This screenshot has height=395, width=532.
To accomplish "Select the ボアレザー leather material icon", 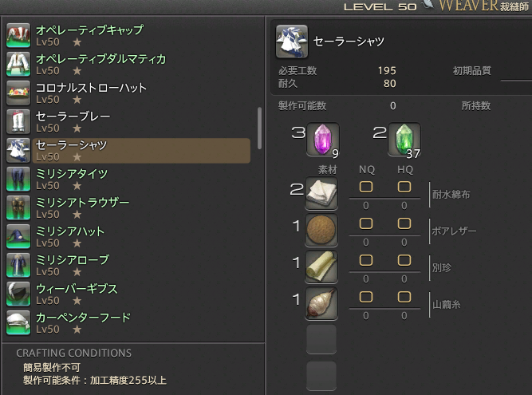I will tap(321, 230).
